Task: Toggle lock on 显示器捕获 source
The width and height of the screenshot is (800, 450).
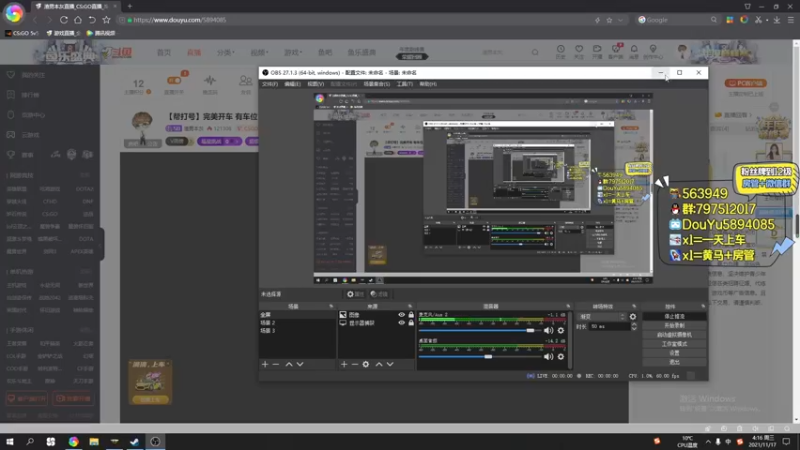Action: coord(411,323)
